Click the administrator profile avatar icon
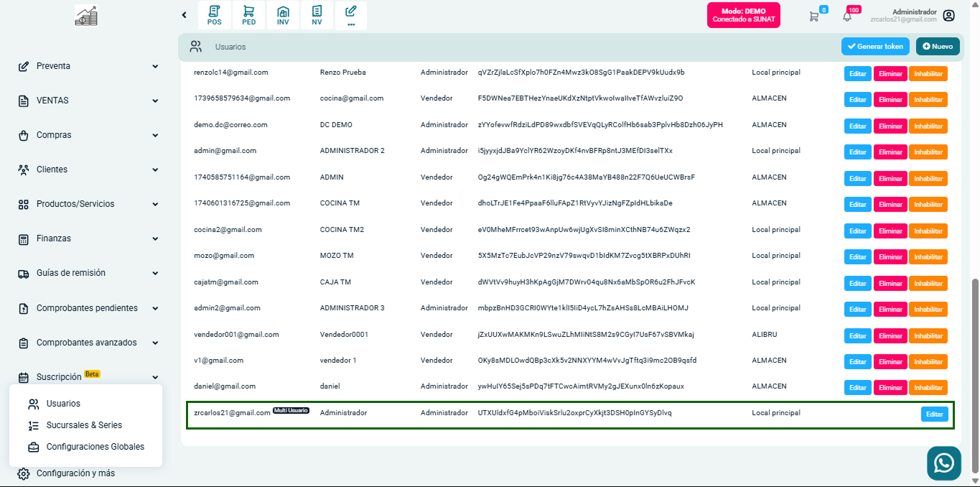The image size is (980, 487). point(949,16)
